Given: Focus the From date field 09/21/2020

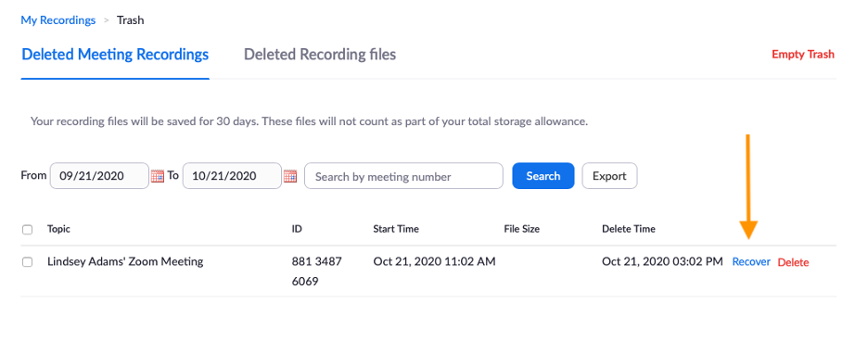Looking at the screenshot, I should coord(99,176).
